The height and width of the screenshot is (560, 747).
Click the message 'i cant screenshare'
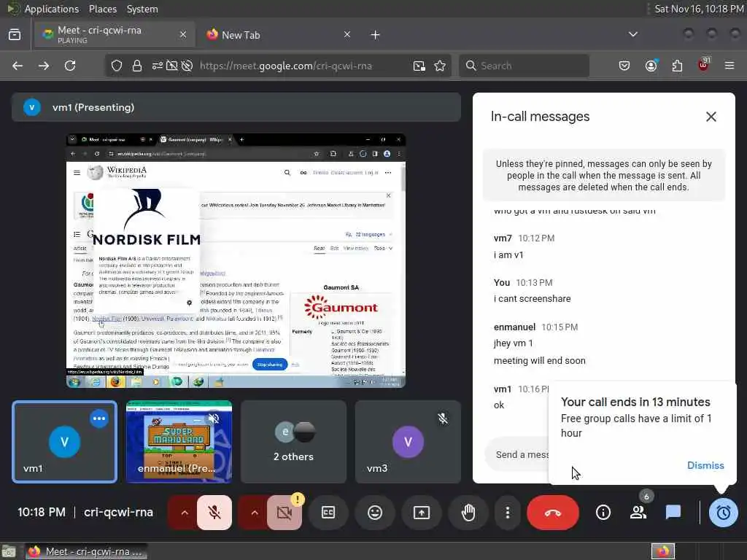(532, 298)
